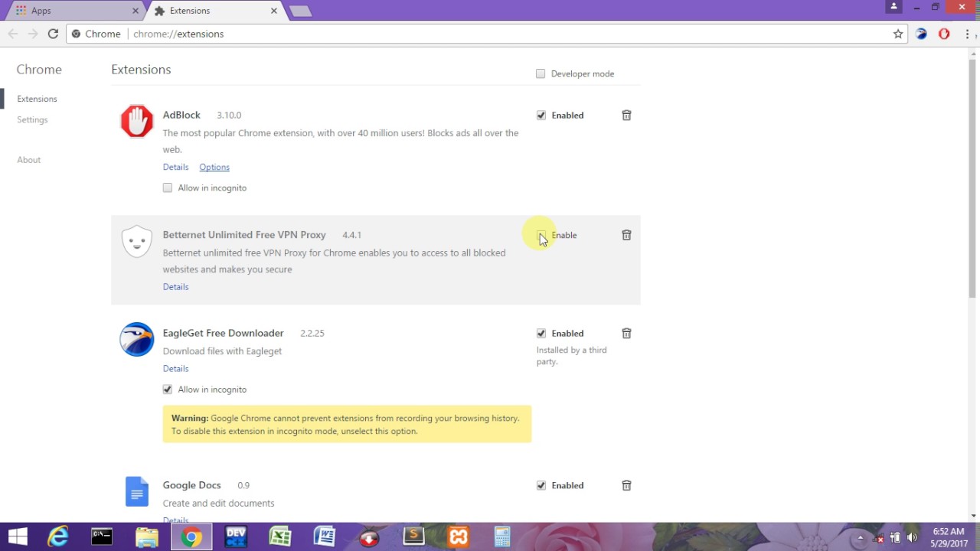Click the 'Installed by a third party.' note
The height and width of the screenshot is (551, 980).
pos(571,356)
